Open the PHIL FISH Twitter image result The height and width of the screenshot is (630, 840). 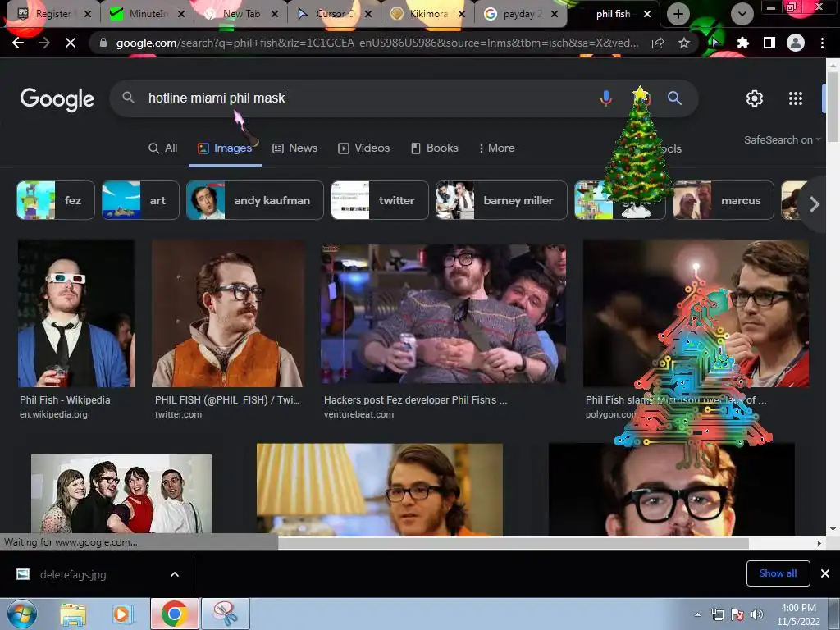(228, 313)
